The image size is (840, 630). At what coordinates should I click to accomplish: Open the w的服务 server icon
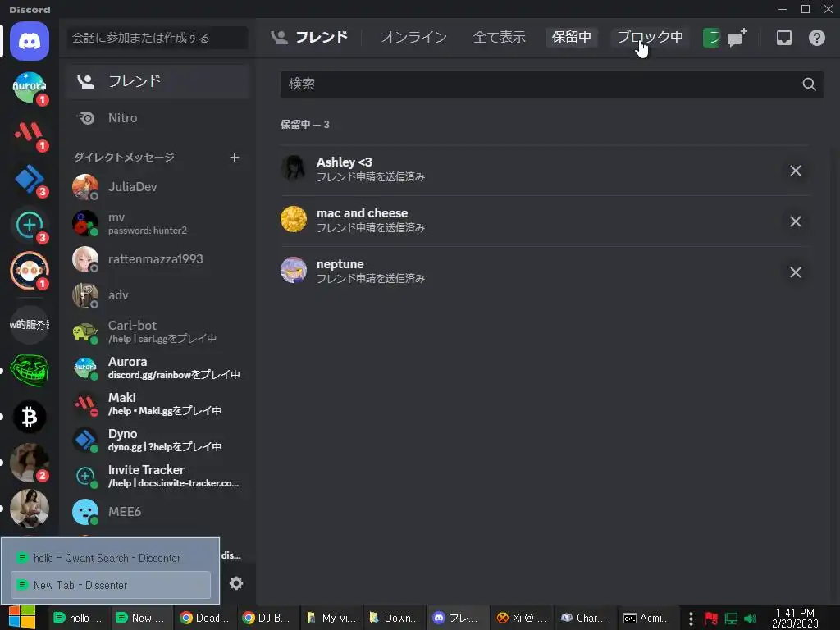[30, 324]
